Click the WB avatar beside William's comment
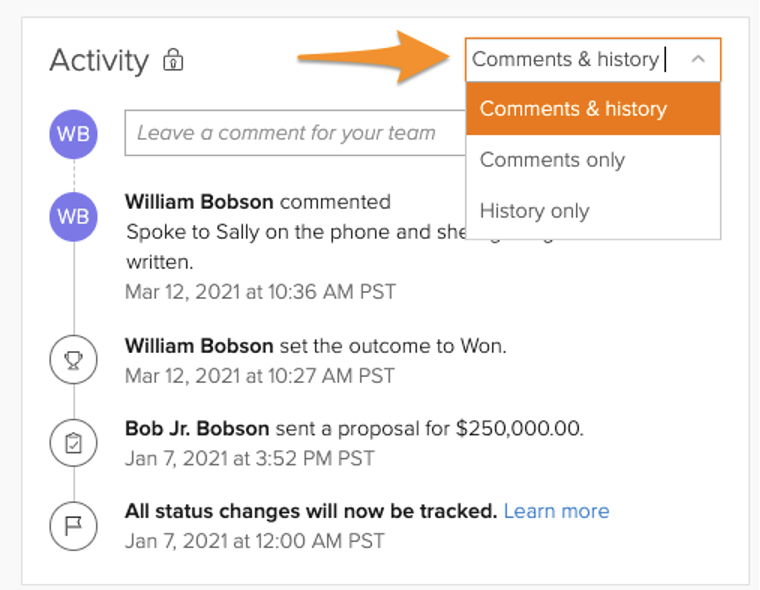 (x=73, y=216)
